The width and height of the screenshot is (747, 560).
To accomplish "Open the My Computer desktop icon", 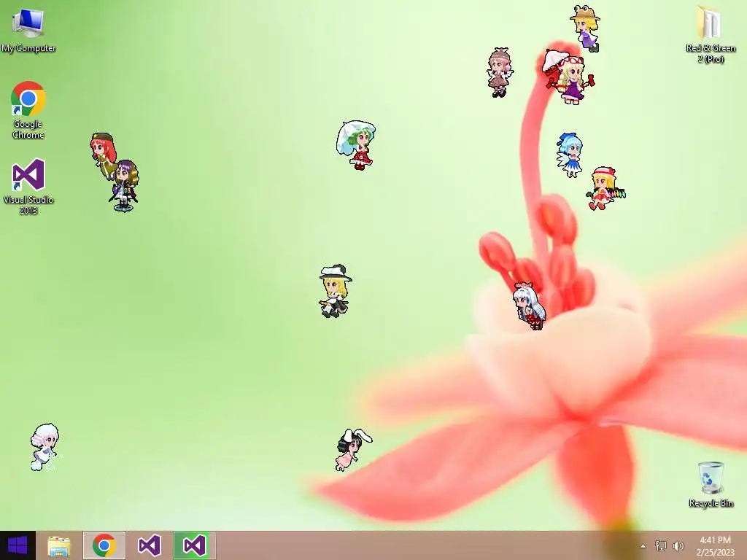I will [x=28, y=31].
